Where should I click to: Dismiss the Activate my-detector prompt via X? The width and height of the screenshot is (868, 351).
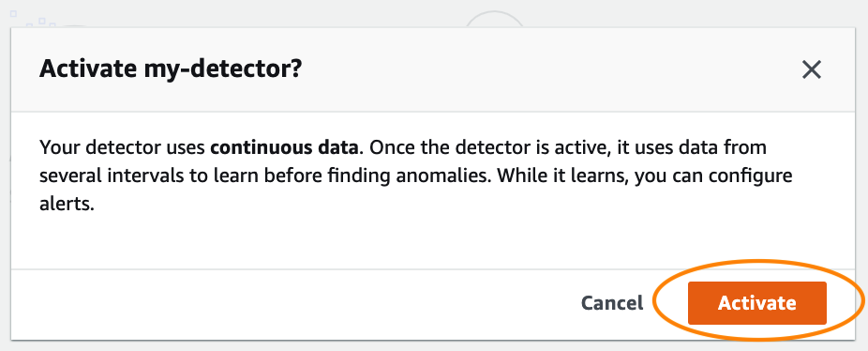812,69
